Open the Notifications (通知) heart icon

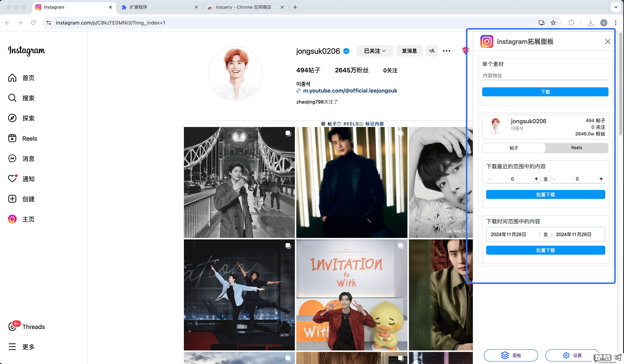[12, 179]
